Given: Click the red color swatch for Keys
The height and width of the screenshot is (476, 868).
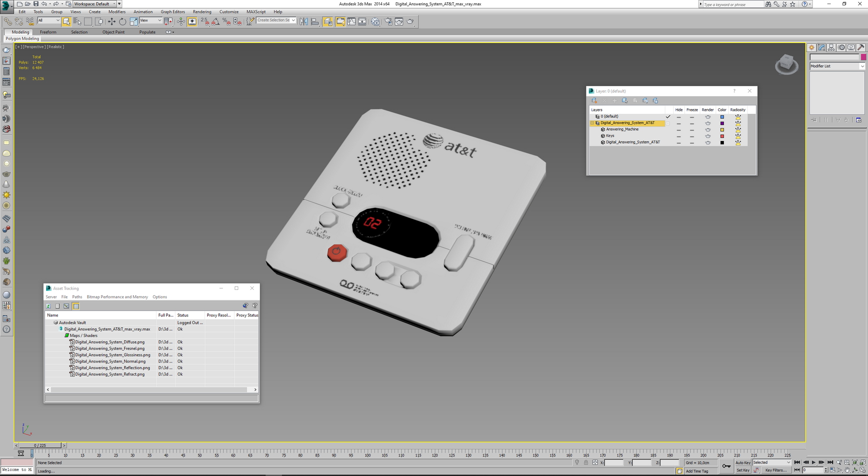Looking at the screenshot, I should [x=722, y=136].
